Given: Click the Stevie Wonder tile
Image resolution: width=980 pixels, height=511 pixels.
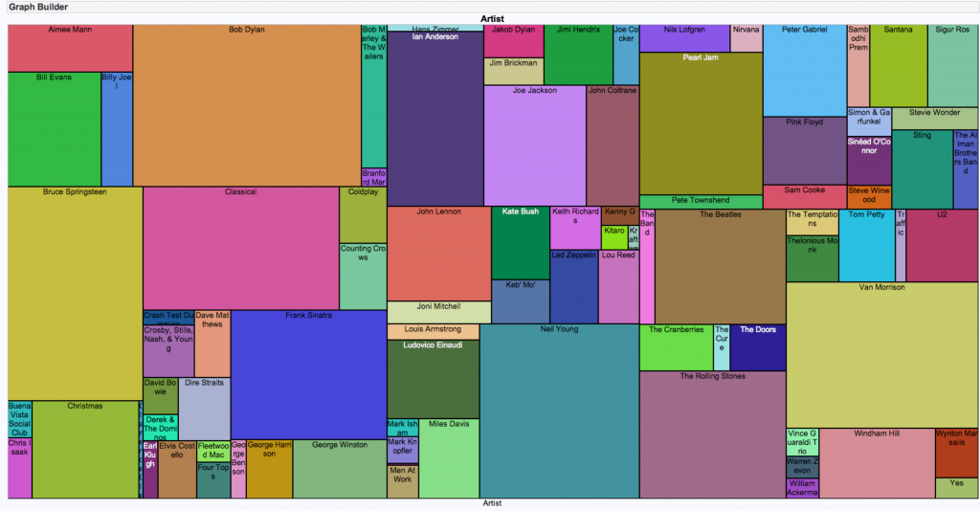Looking at the screenshot, I should [x=934, y=118].
